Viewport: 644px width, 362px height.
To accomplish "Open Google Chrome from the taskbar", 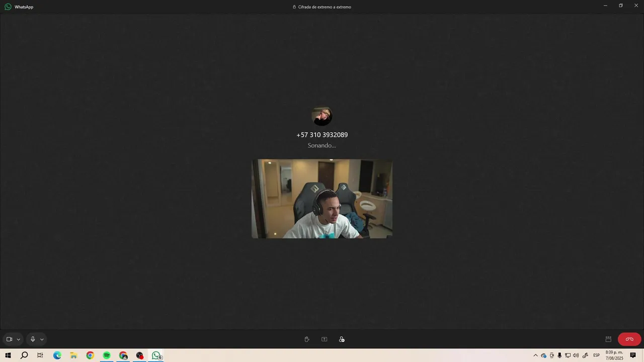I will click(x=90, y=355).
